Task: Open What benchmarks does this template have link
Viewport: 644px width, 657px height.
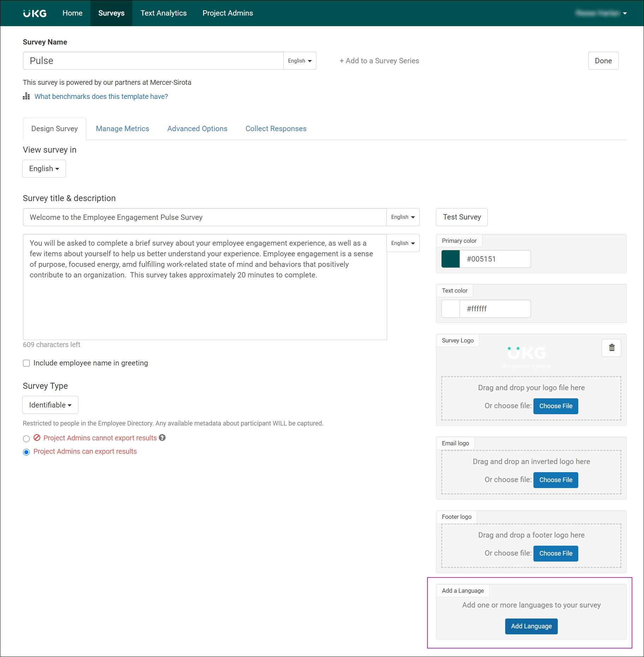Action: tap(101, 96)
